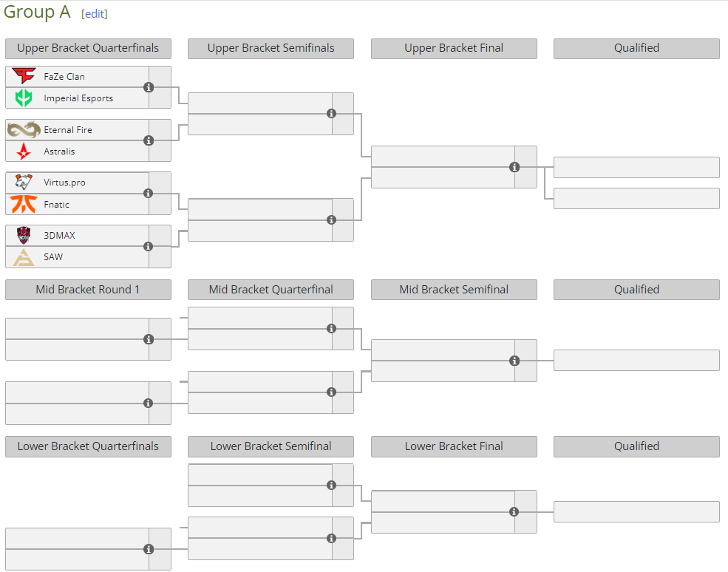Click the Upper Bracket Semifinals header

point(271,48)
